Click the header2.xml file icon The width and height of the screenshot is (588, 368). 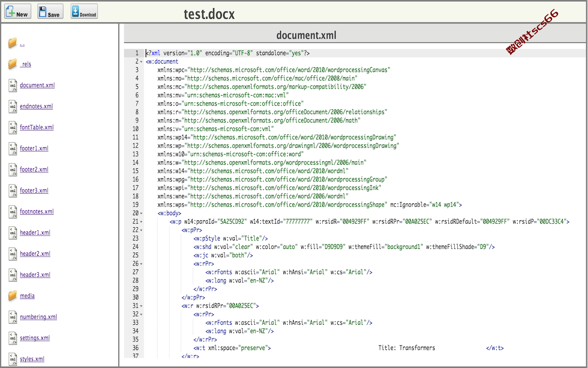click(x=13, y=254)
